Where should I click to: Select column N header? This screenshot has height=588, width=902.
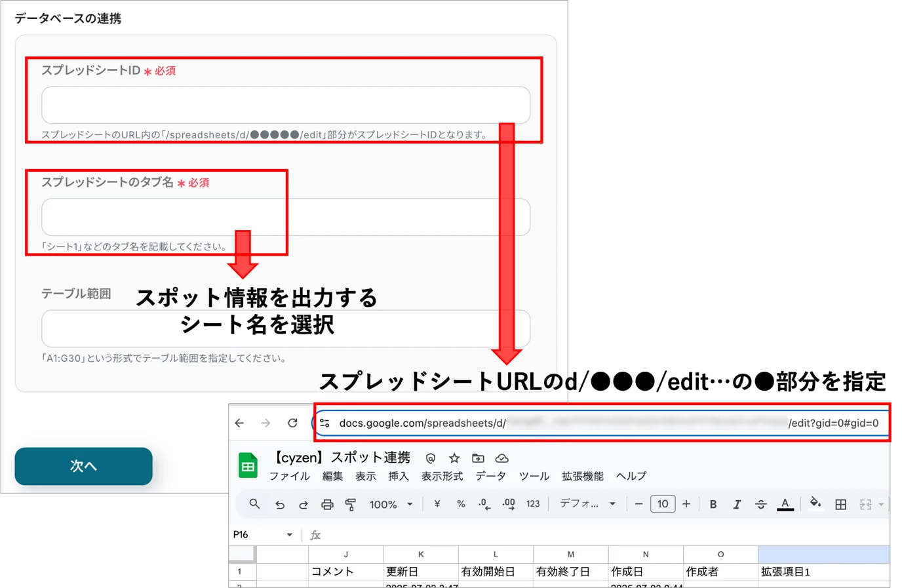[x=646, y=555]
